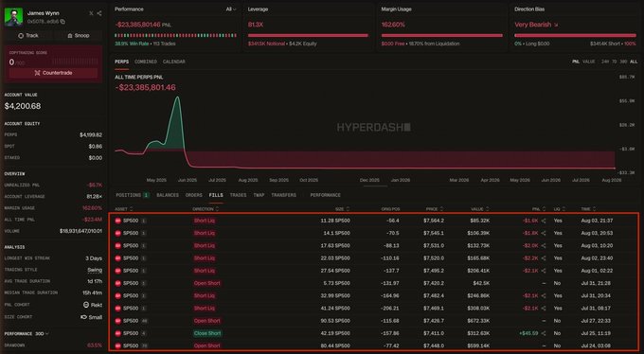Sort fills by TIME column
This screenshot has width=644, height=354.
point(588,209)
